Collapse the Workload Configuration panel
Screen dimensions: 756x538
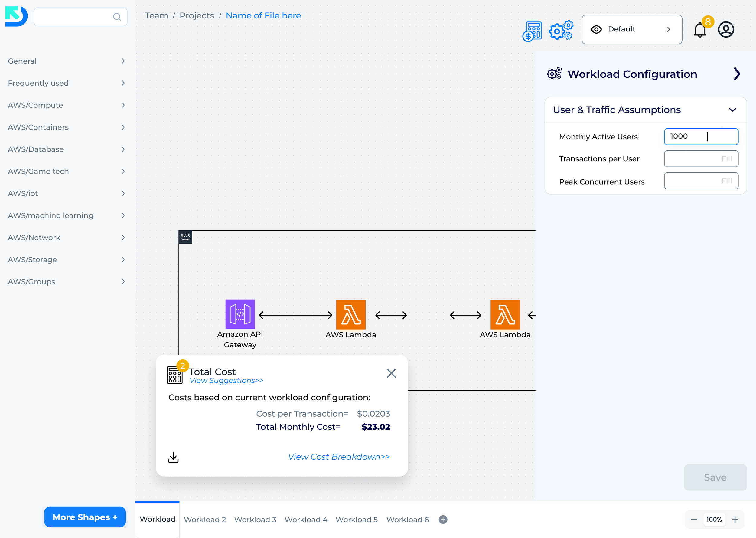(737, 74)
